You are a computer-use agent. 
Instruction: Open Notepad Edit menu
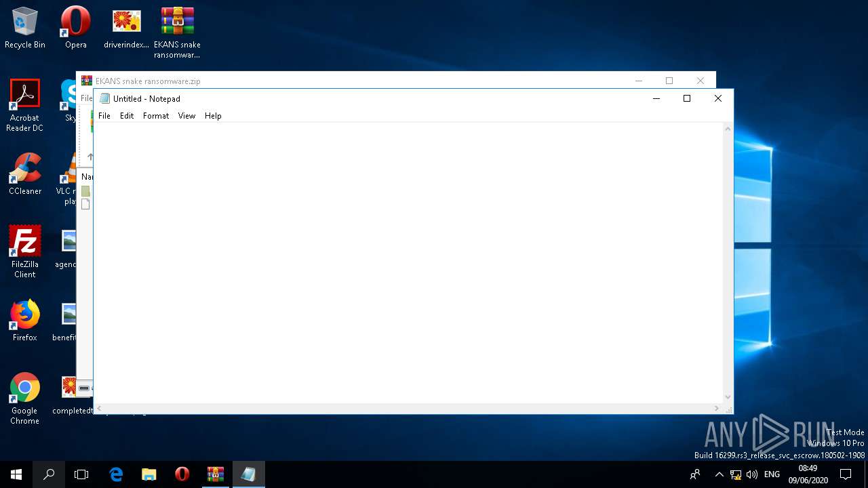[127, 116]
